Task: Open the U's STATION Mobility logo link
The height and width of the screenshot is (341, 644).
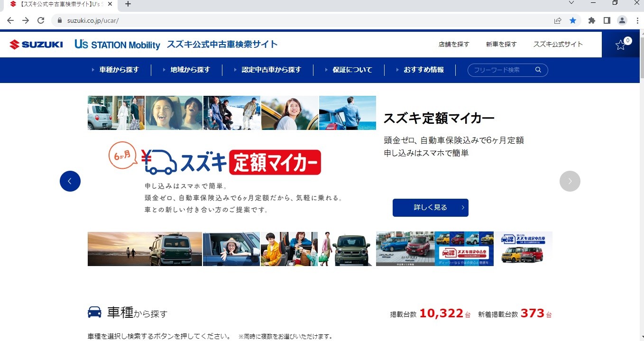Action: [117, 45]
